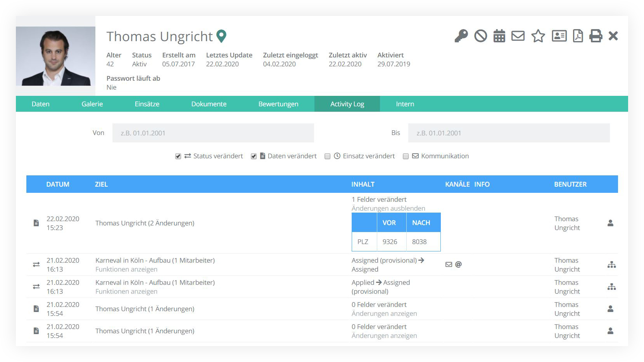This screenshot has width=644, height=362.
Task: Open the ID card icon
Action: pos(559,36)
